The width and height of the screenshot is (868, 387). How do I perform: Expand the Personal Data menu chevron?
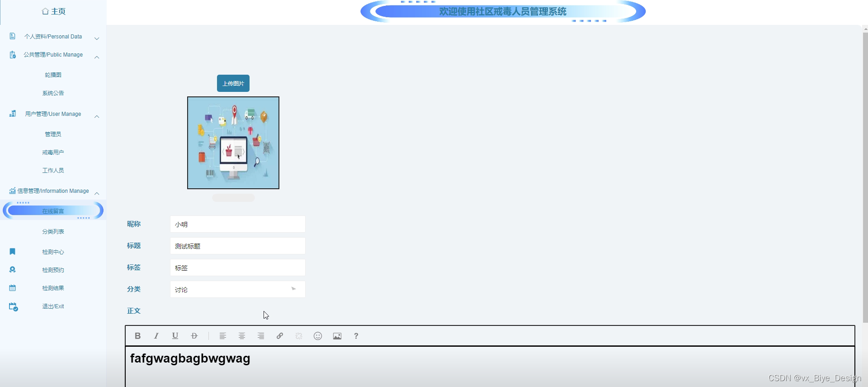97,38
